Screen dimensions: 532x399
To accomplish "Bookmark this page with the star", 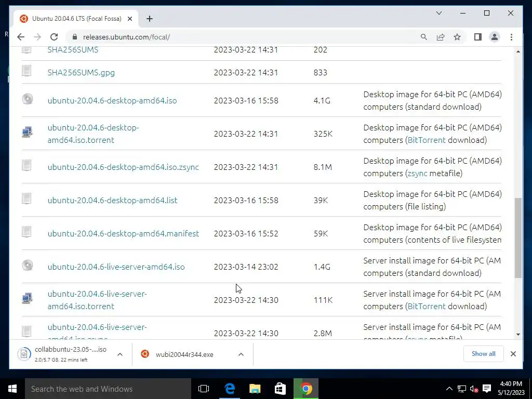I will coord(457,37).
